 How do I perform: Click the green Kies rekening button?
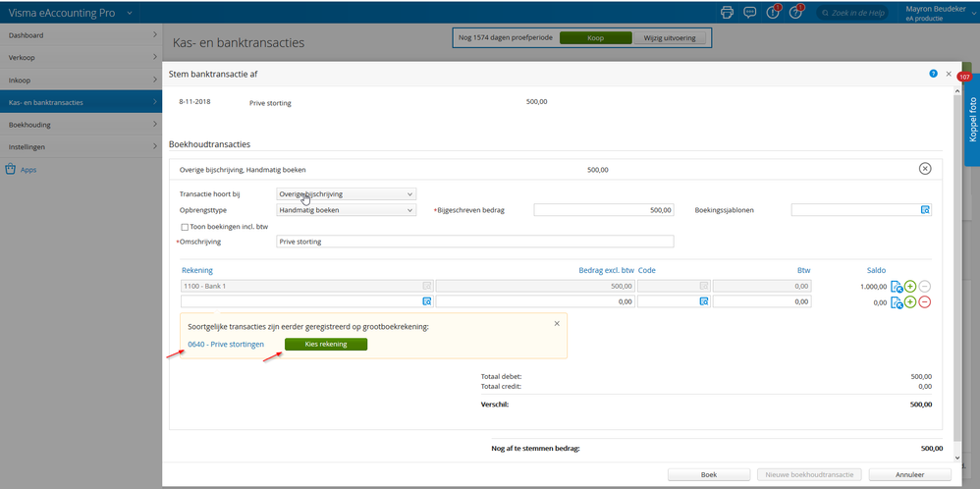click(x=326, y=344)
